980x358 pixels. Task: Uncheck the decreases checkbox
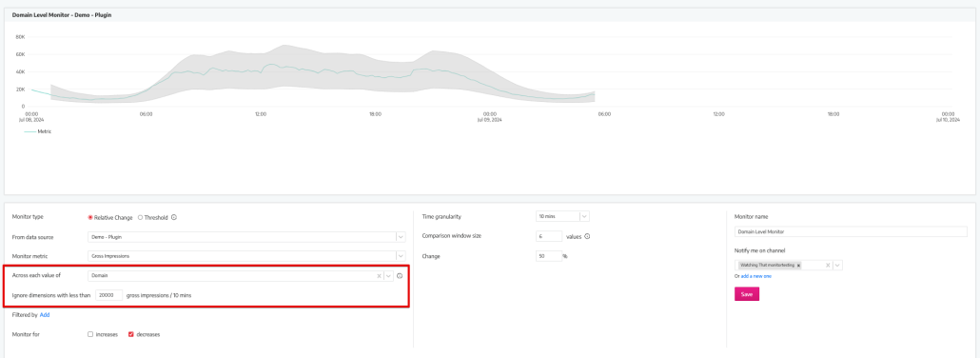[130, 334]
